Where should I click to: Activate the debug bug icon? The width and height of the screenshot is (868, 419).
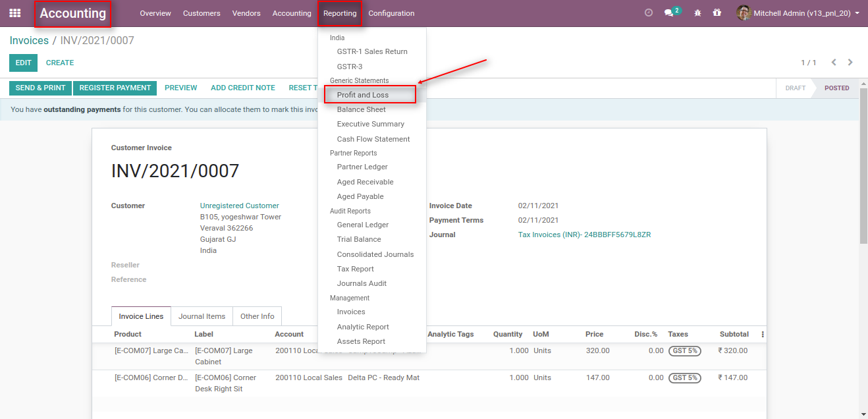[x=697, y=13]
